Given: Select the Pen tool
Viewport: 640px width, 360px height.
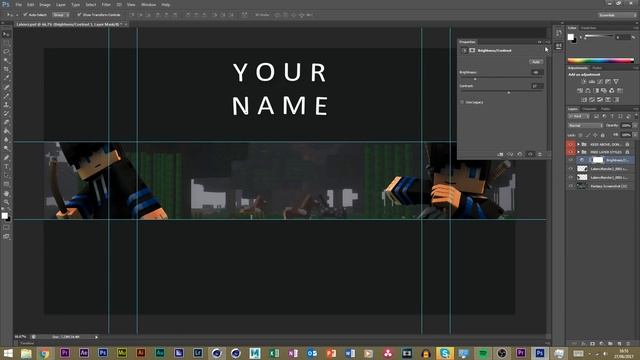Looking at the screenshot, I should pyautogui.click(x=6, y=158).
